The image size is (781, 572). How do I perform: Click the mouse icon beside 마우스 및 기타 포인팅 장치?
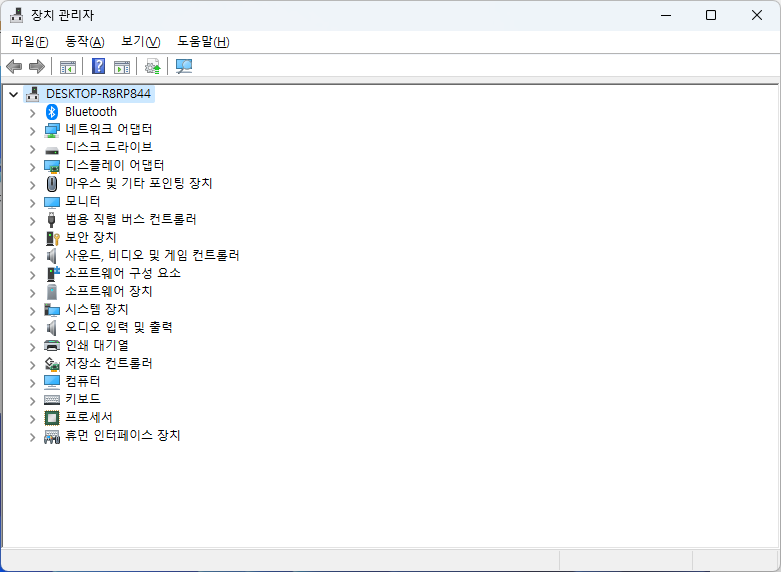click(x=52, y=184)
